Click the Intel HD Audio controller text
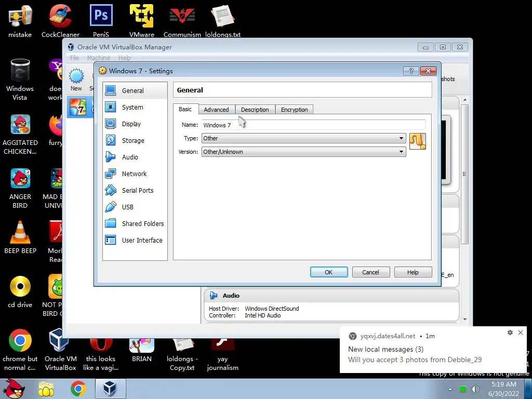Image resolution: width=532 pixels, height=399 pixels. 262,315
